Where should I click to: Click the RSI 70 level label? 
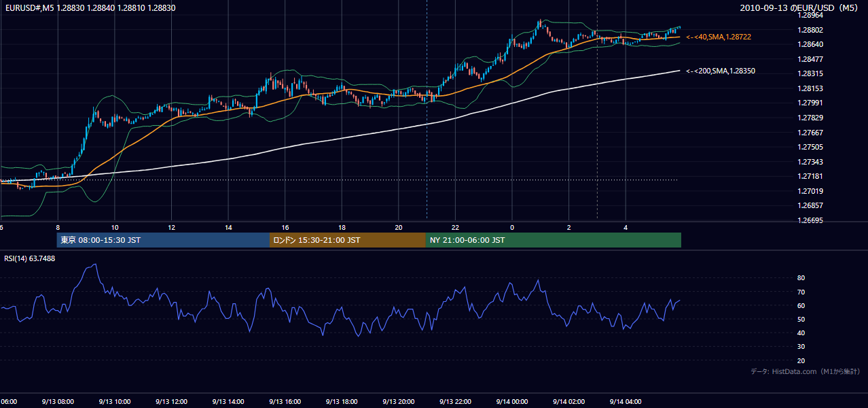(801, 292)
